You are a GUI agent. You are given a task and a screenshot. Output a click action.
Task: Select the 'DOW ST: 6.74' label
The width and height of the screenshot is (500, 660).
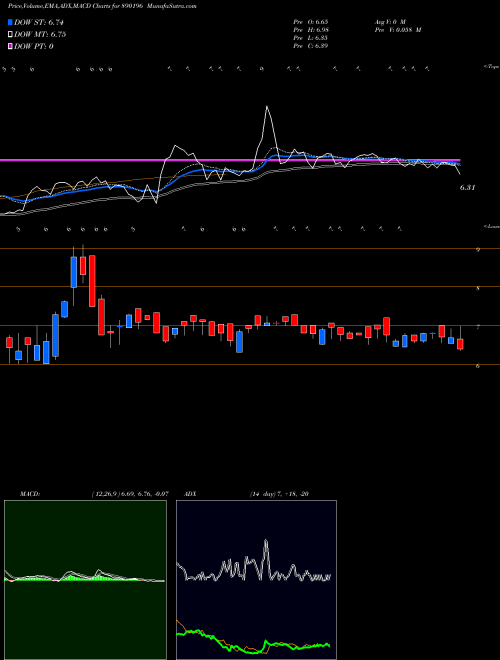point(39,22)
